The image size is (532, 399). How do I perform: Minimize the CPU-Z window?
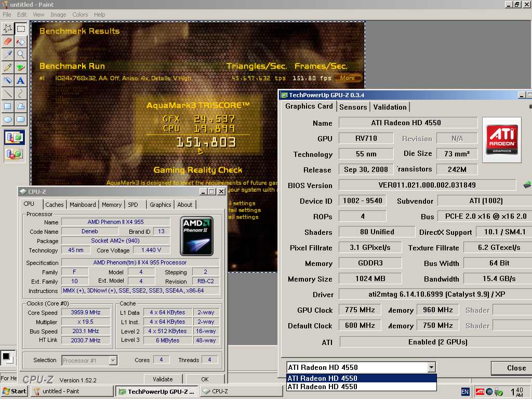pos(203,192)
